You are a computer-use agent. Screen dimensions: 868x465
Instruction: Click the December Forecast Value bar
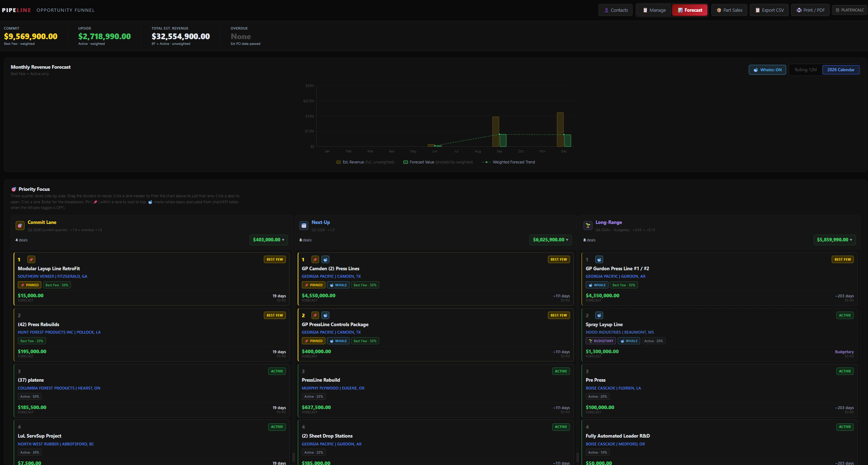(x=568, y=140)
